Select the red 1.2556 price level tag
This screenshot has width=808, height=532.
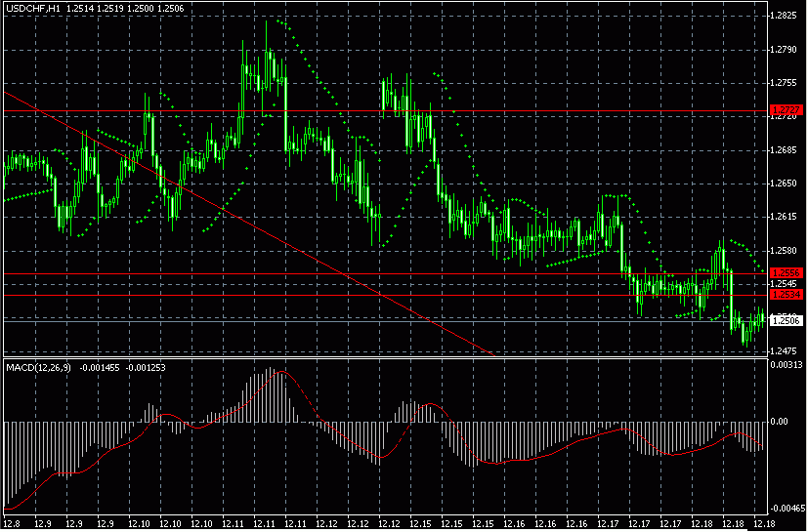(x=787, y=273)
